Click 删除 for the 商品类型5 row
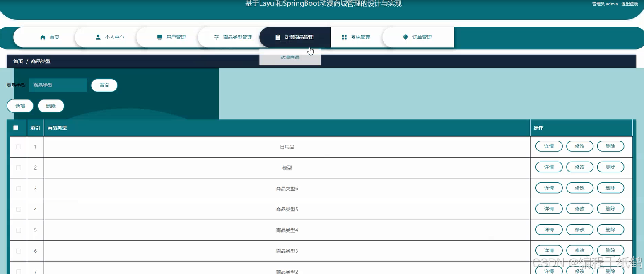Image resolution: width=644 pixels, height=274 pixels. (x=610, y=209)
